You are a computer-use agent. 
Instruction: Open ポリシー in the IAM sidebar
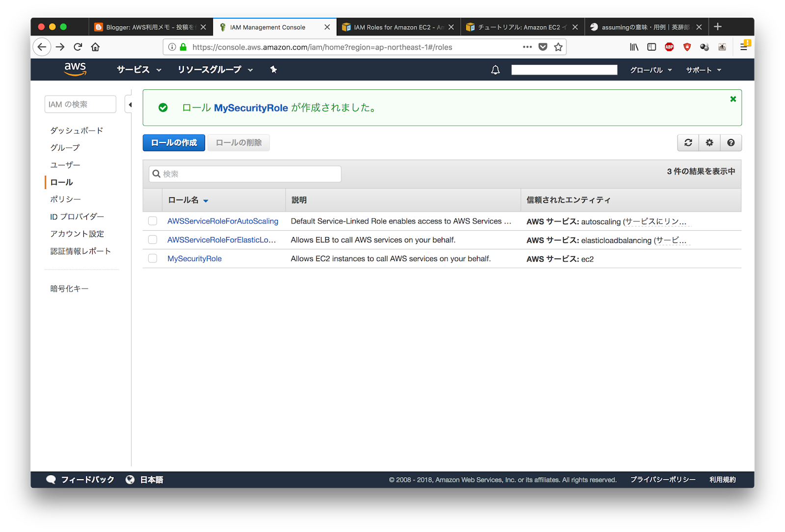click(x=65, y=199)
